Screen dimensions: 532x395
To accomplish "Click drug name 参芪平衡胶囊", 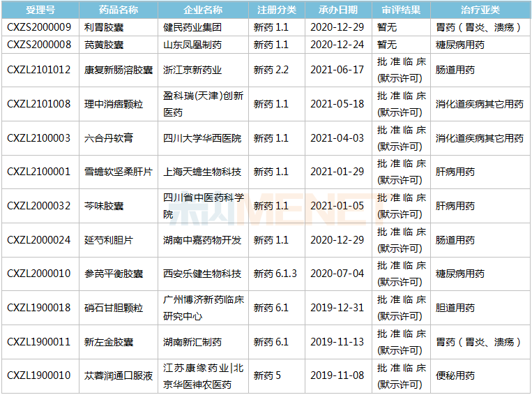I will coord(114,274).
